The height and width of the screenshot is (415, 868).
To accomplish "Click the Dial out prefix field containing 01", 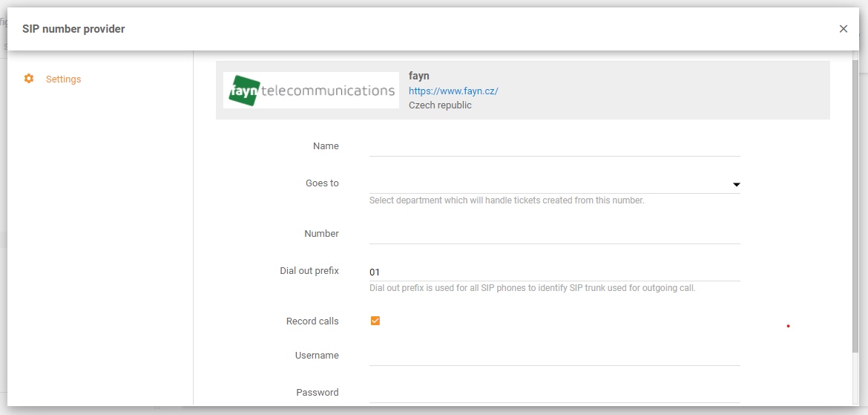I will click(x=554, y=272).
